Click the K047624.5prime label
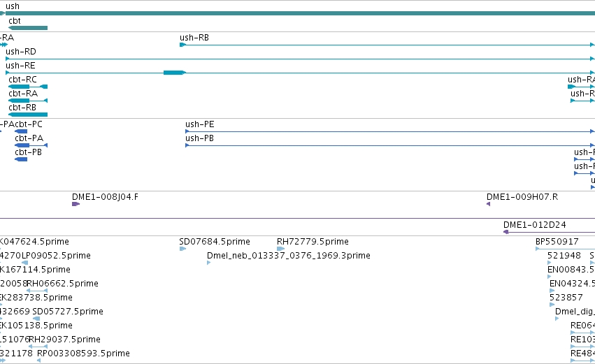 click(x=34, y=242)
